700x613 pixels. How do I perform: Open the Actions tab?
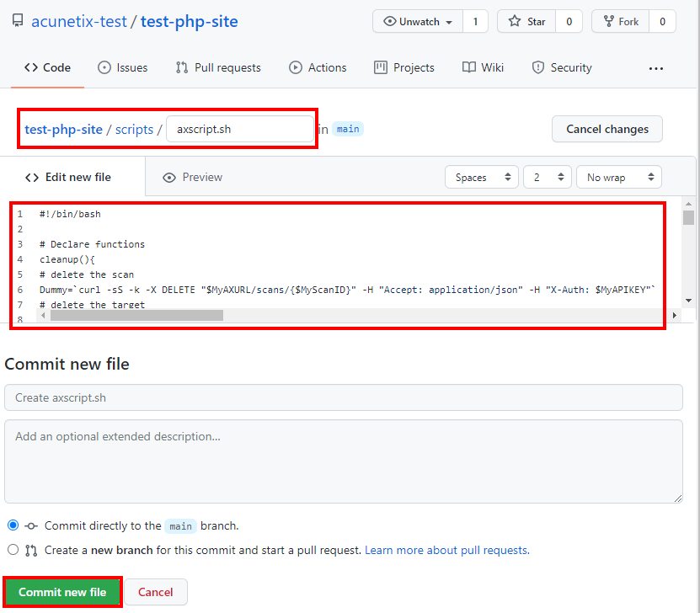click(x=318, y=68)
